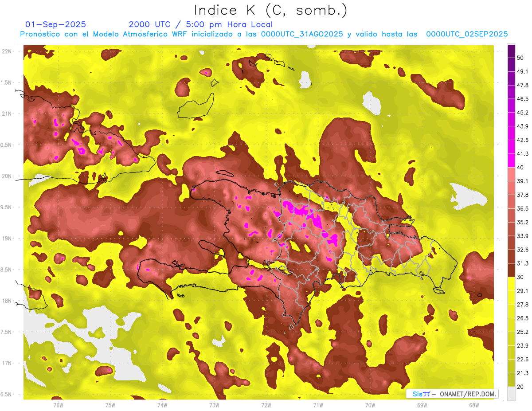Click the colorbar value "33.9"

[522, 236]
